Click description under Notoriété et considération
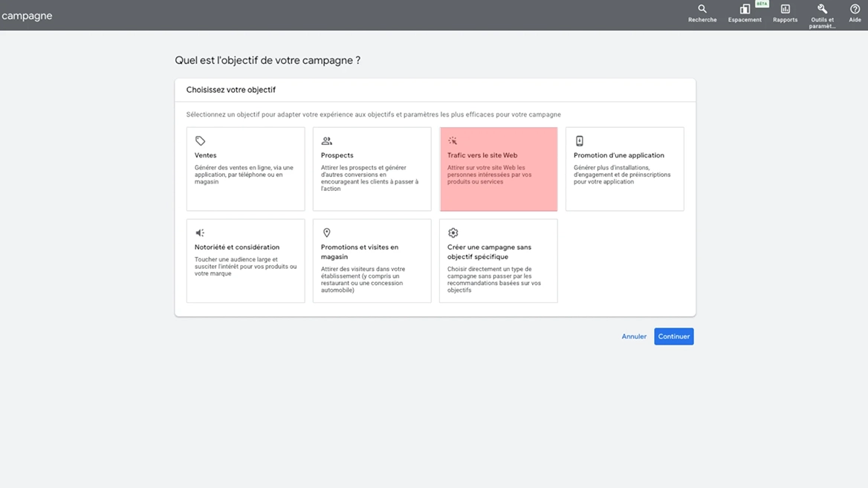Image resolution: width=868 pixels, height=488 pixels. 246,267
